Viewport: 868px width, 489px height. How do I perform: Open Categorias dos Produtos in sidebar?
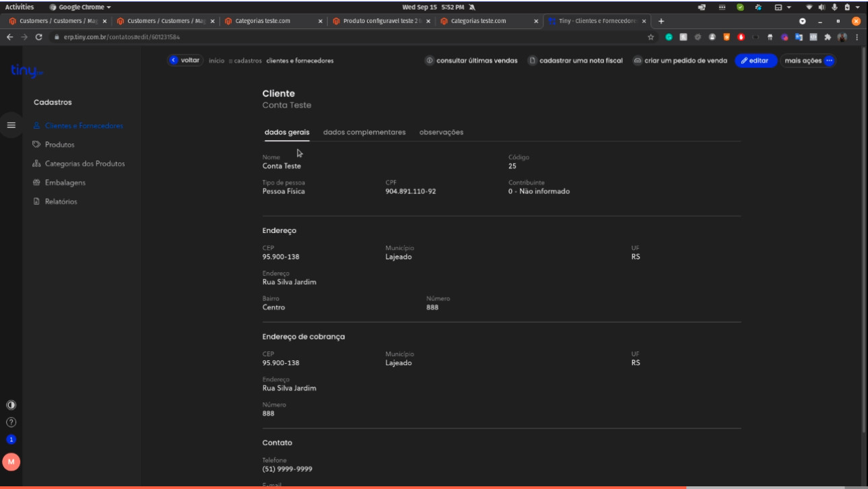tap(84, 164)
